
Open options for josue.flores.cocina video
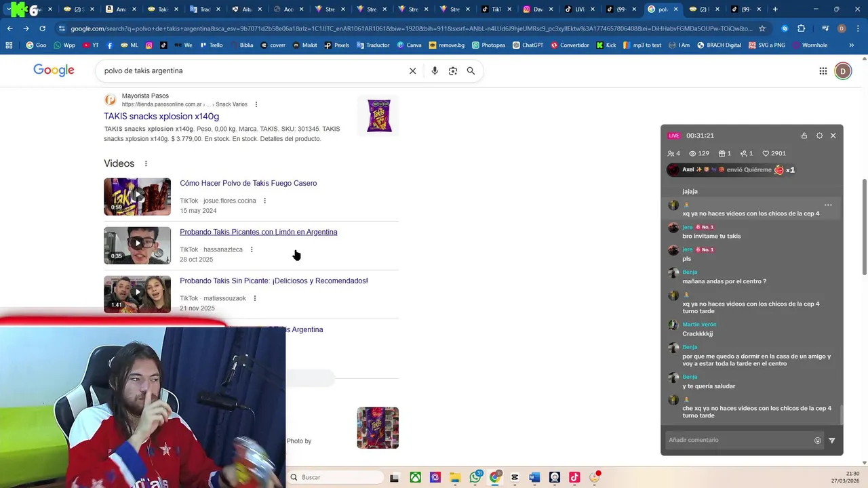tap(265, 201)
